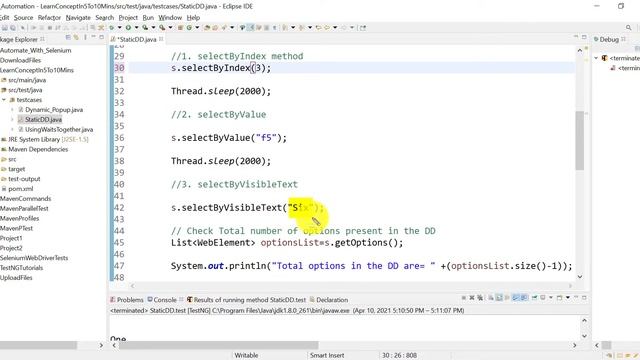
Task: Expand the Dynamic_Popup.java tree node
Action: coord(12,110)
